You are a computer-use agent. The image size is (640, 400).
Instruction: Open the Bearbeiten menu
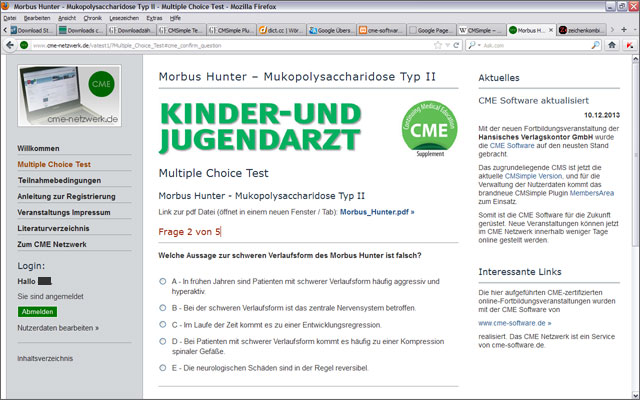[x=37, y=18]
